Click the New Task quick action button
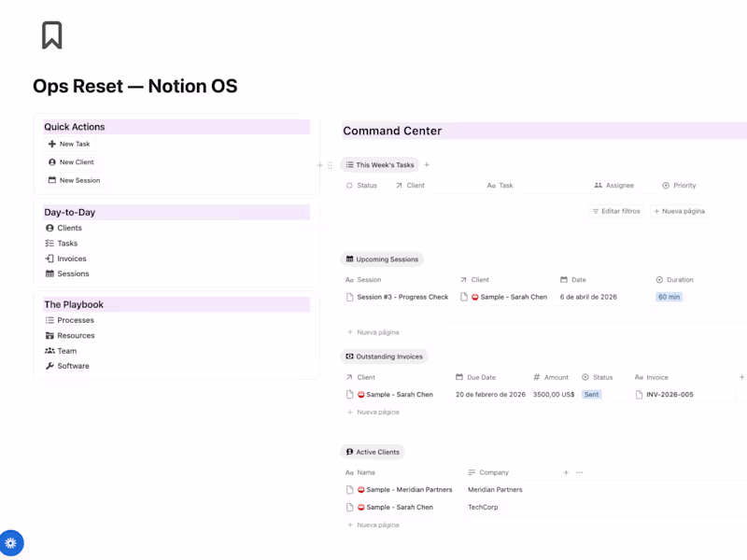Viewport: 747px width, 560px height. (69, 144)
